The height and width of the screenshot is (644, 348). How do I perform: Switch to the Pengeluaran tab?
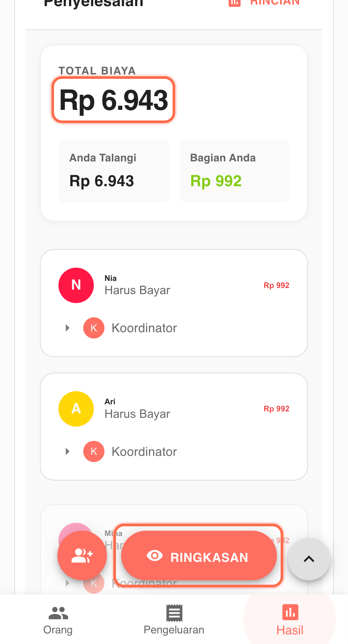[x=174, y=620]
